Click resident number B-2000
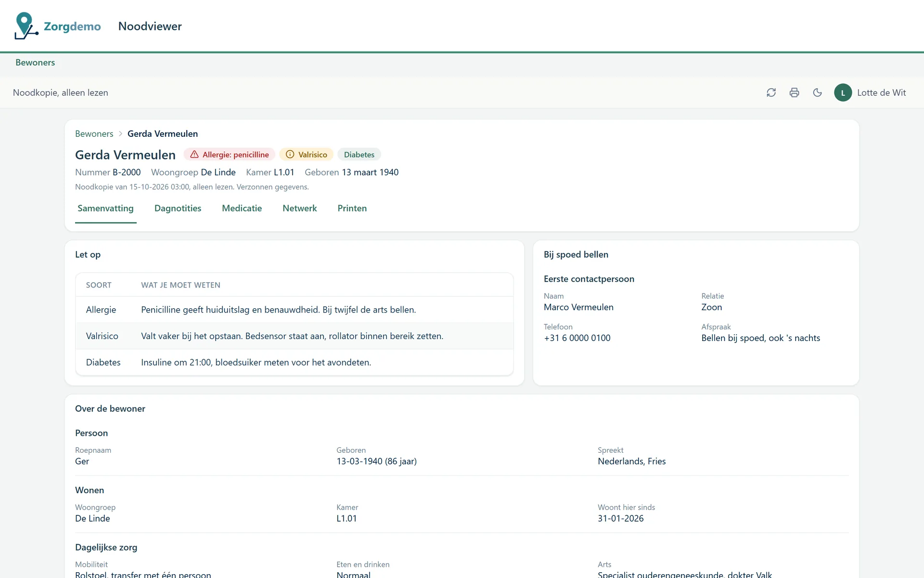This screenshot has height=578, width=924. point(127,172)
